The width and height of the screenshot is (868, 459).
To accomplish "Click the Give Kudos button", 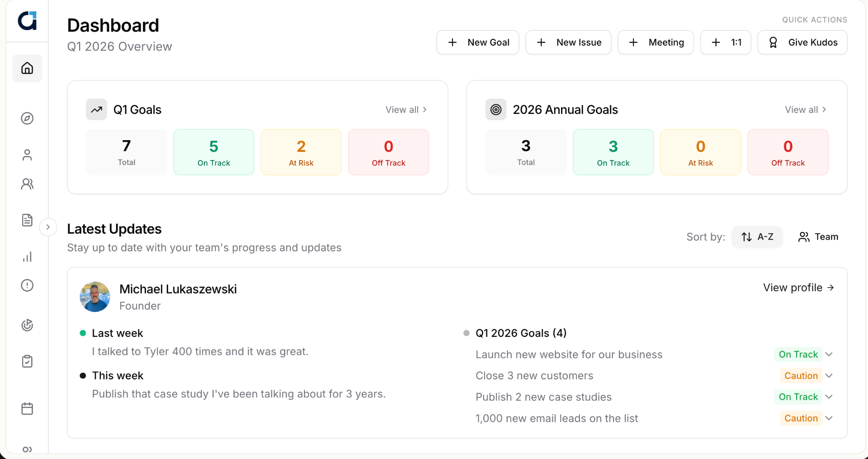I will click(802, 42).
